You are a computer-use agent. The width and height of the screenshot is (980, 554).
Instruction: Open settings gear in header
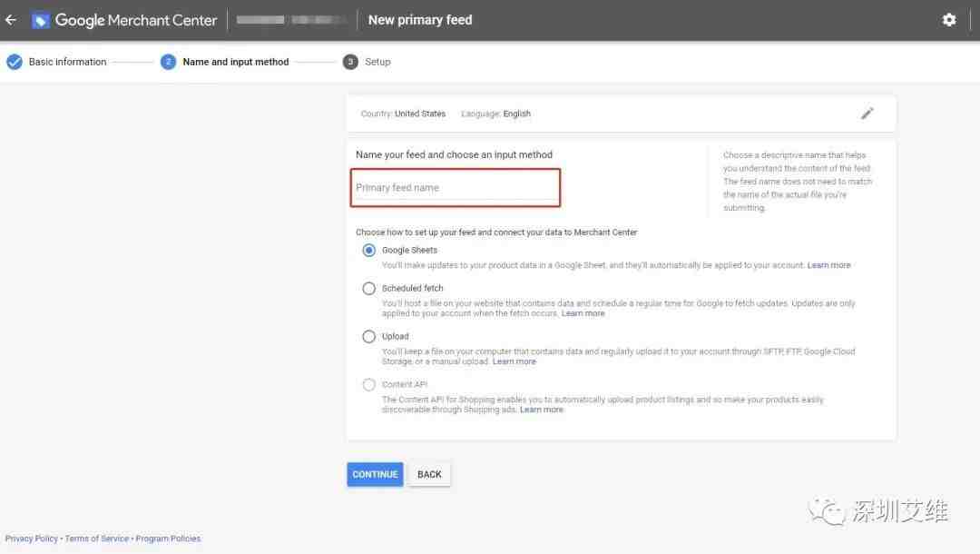coord(949,20)
